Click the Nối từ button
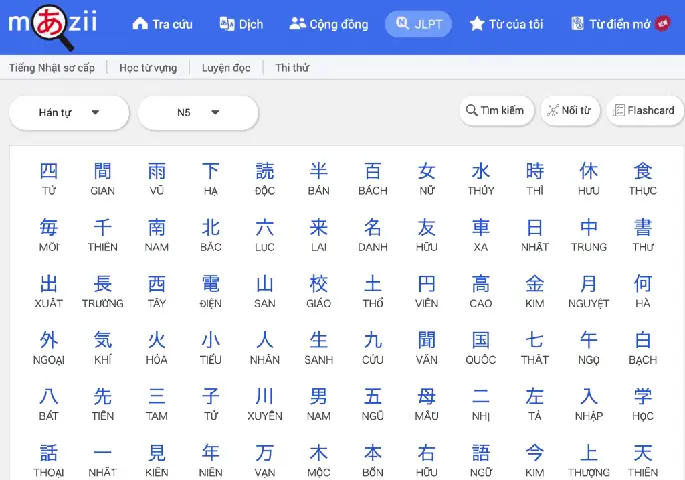The height and width of the screenshot is (480, 685). [570, 111]
